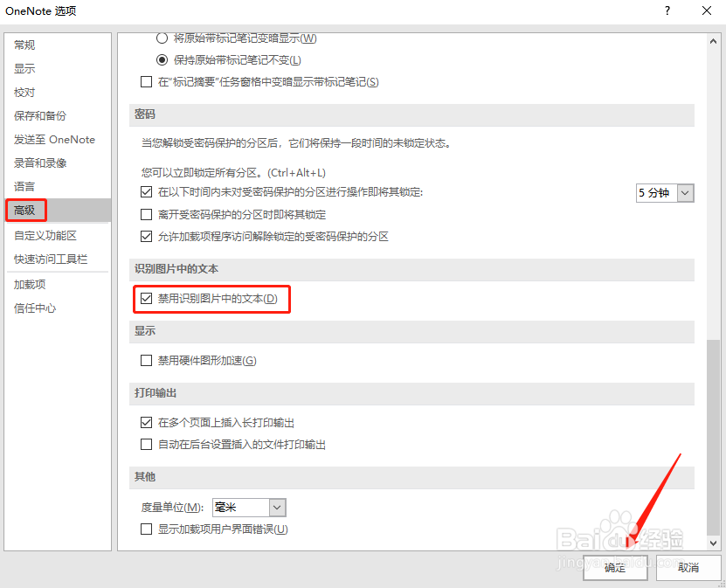
Task: Toggle 在标记摘要任务窗格中变暗显示带标记笔记 checkbox
Action: coord(146,82)
